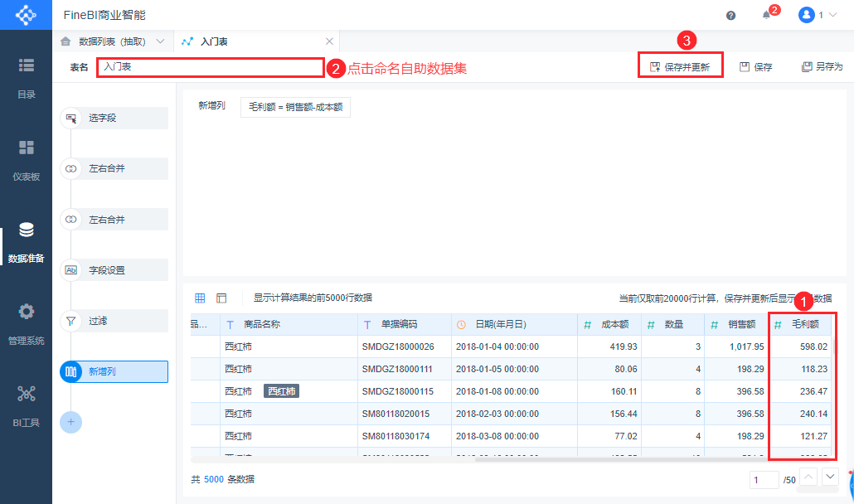Viewport: 854px width, 504px height.
Task: Select the second 左右合并 step icon
Action: click(70, 220)
